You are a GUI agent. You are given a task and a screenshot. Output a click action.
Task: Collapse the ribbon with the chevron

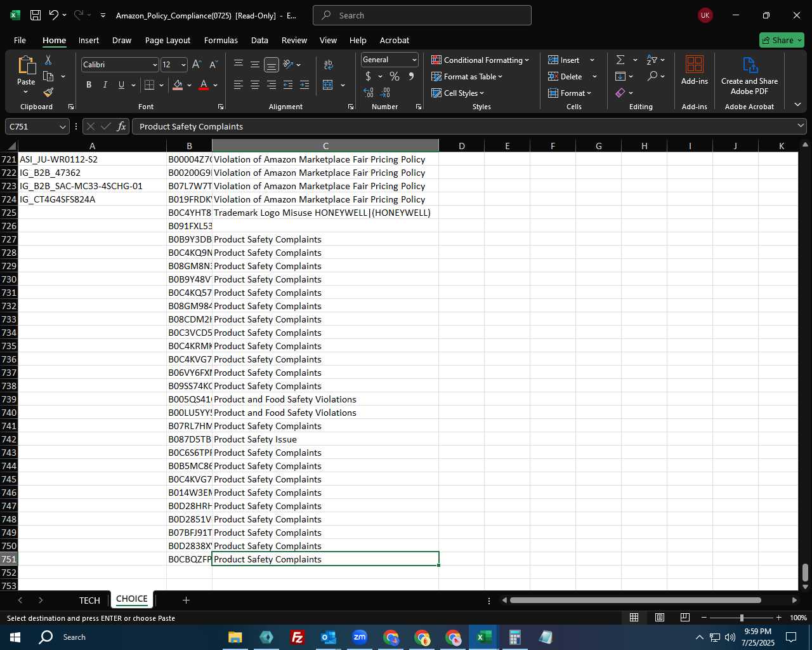pos(797,105)
